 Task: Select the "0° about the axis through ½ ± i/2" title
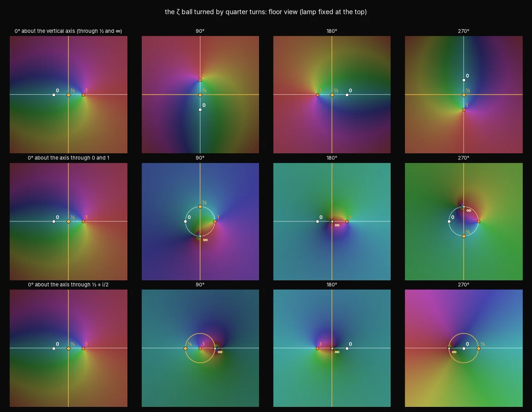pos(68,285)
